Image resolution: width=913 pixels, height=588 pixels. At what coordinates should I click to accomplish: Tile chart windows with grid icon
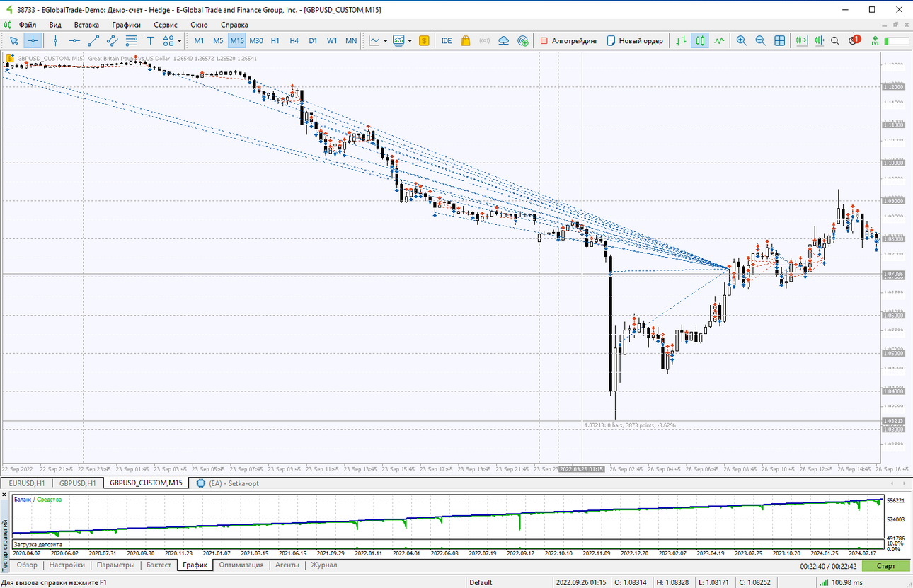[779, 40]
